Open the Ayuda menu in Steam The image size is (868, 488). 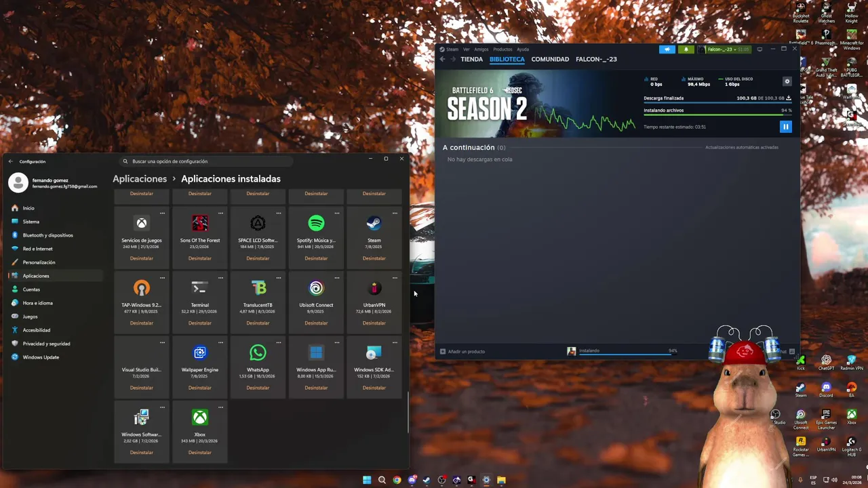pos(523,49)
